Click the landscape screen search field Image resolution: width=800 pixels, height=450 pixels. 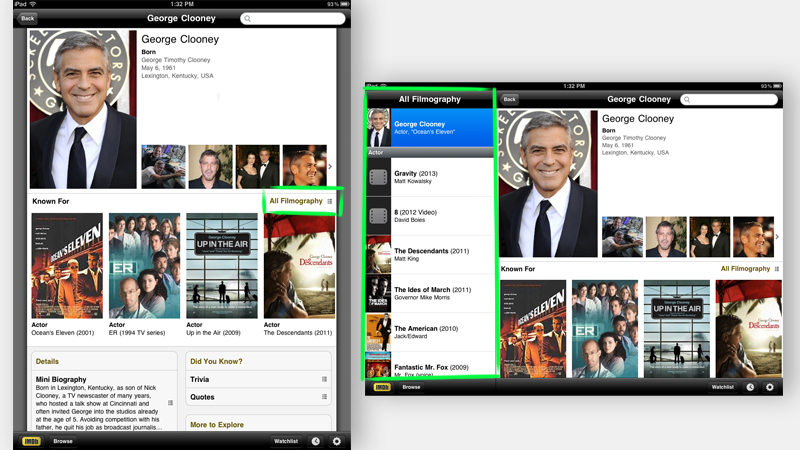point(729,99)
